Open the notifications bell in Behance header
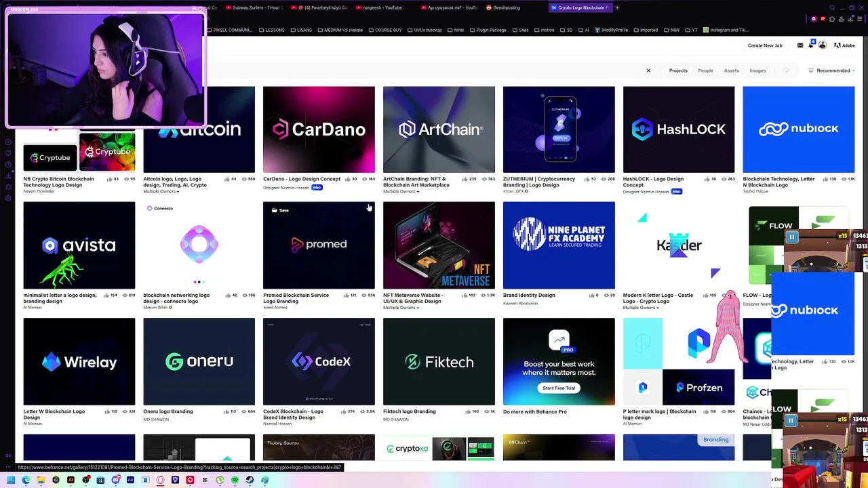The width and height of the screenshot is (868, 488). (812, 45)
